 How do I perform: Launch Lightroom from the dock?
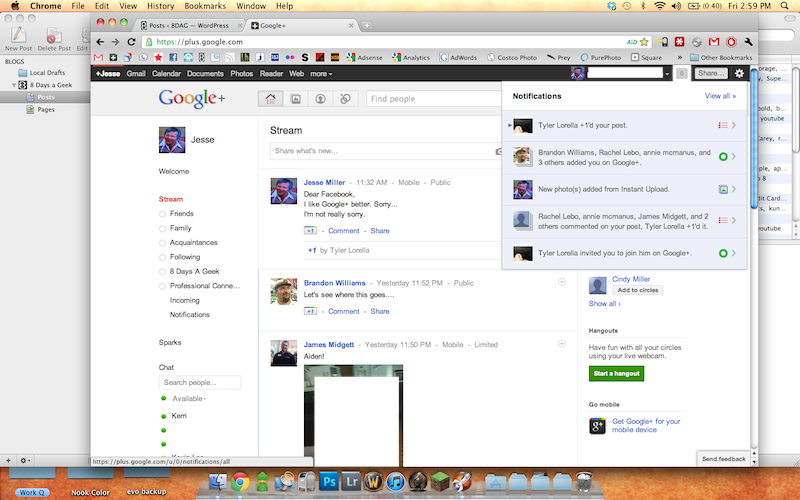pyautogui.click(x=351, y=481)
